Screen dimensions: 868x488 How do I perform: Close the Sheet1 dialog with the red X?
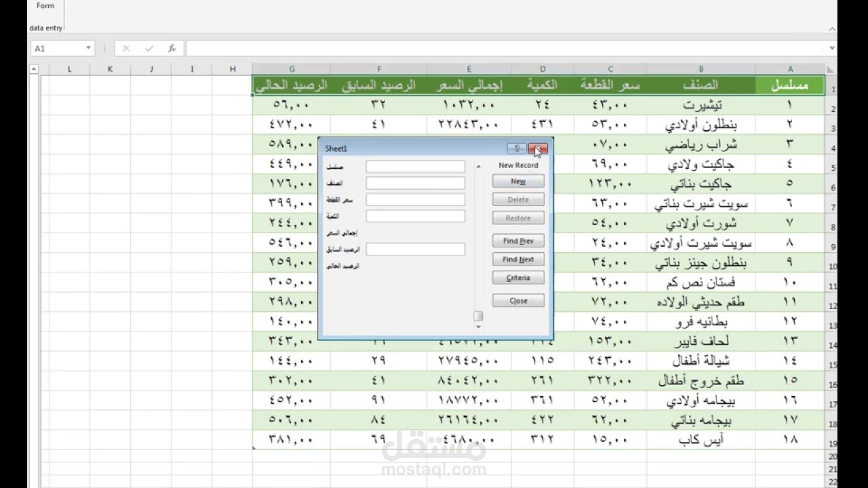(x=538, y=148)
